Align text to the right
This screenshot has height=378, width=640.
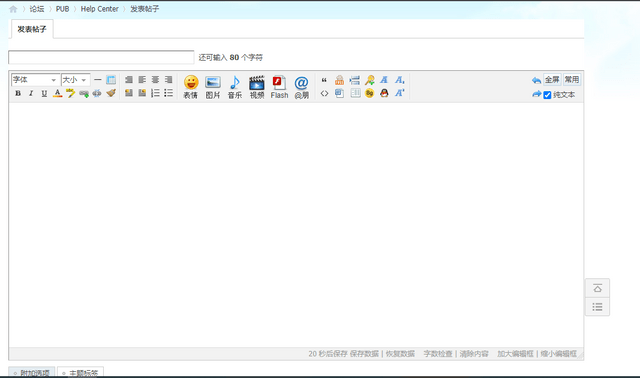coord(169,80)
